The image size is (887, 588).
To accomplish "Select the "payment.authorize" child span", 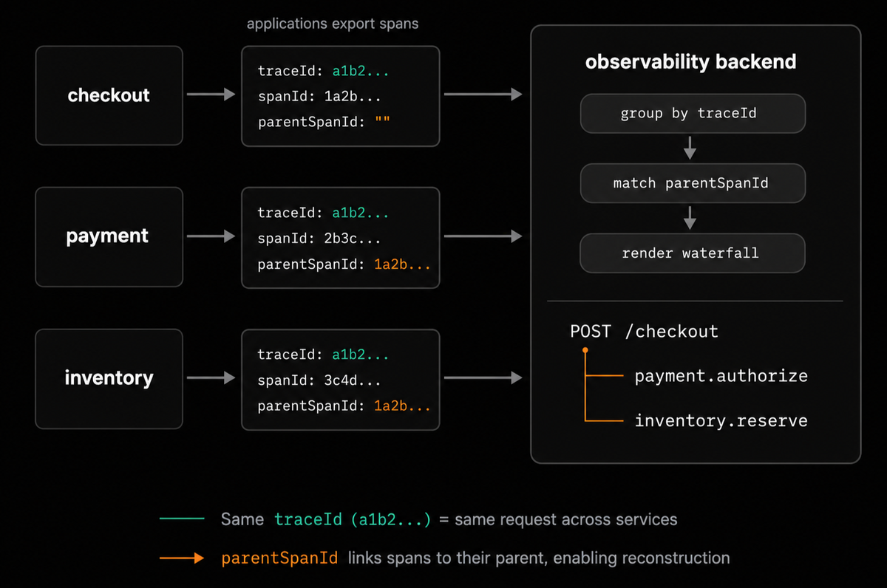I will coord(721,376).
